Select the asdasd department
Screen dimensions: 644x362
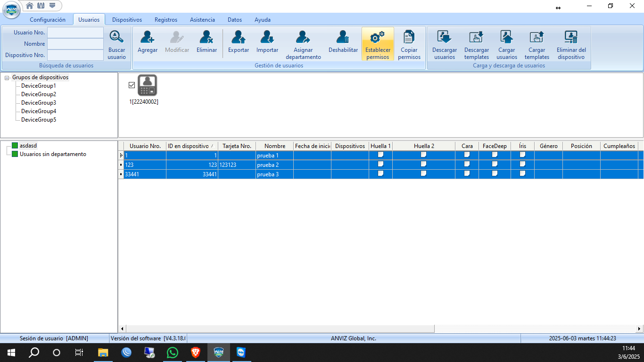28,146
